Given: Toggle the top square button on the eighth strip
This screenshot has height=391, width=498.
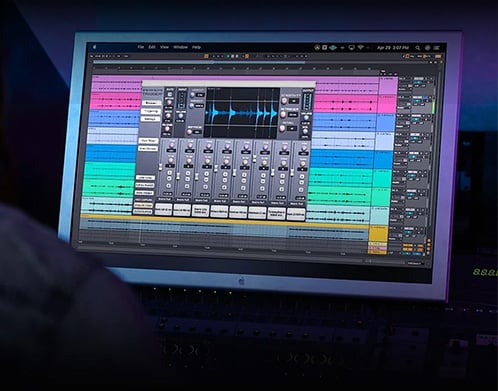Looking at the screenshot, I should click(x=301, y=177).
